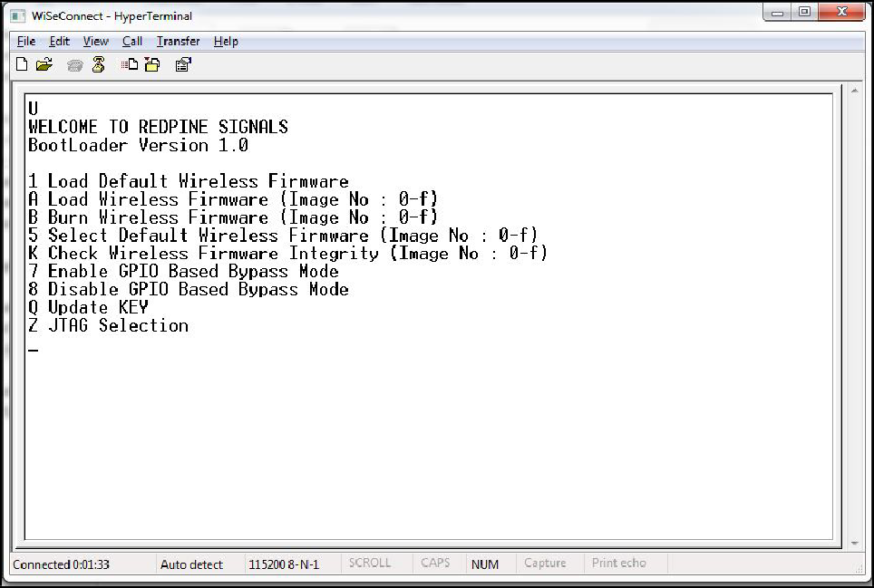Open a saved connection via the Open icon
The width and height of the screenshot is (874, 588).
click(44, 63)
